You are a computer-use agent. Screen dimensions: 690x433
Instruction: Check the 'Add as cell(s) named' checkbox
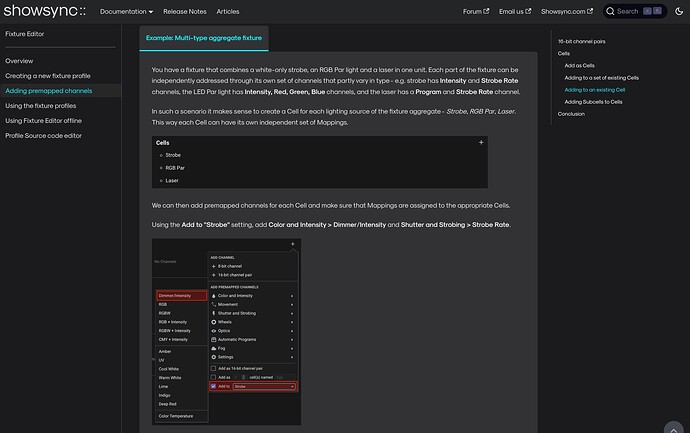pyautogui.click(x=213, y=377)
